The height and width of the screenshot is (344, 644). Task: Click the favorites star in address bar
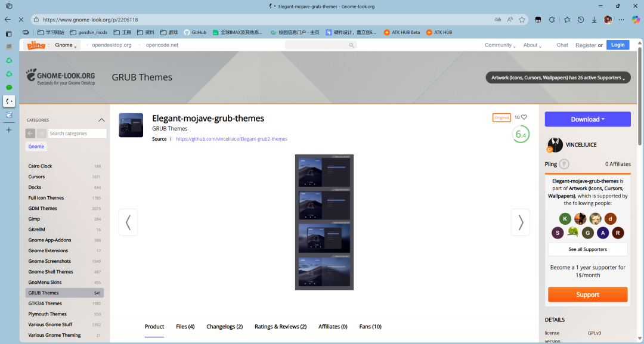[522, 20]
